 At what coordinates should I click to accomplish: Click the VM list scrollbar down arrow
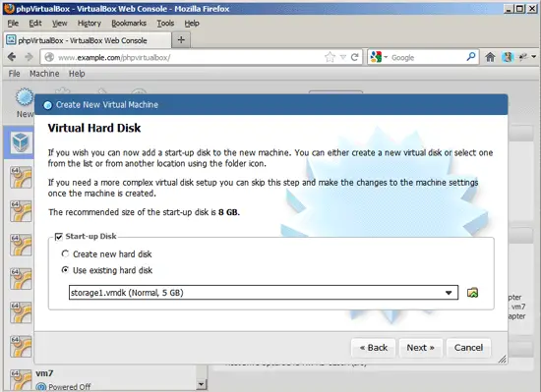point(201,384)
